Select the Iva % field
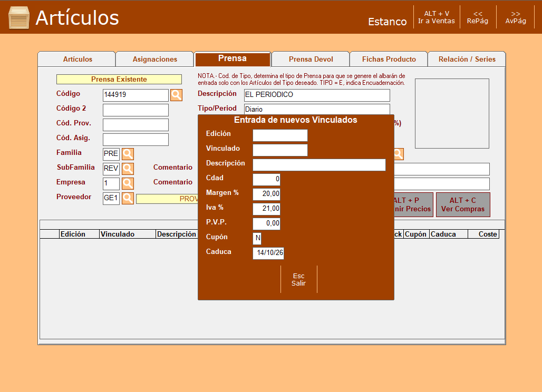 [x=266, y=209]
